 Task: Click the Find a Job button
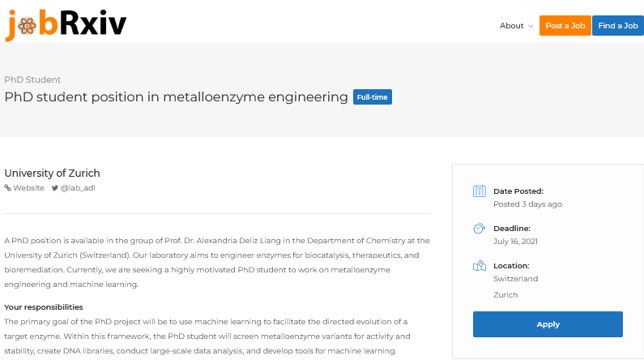pos(618,25)
